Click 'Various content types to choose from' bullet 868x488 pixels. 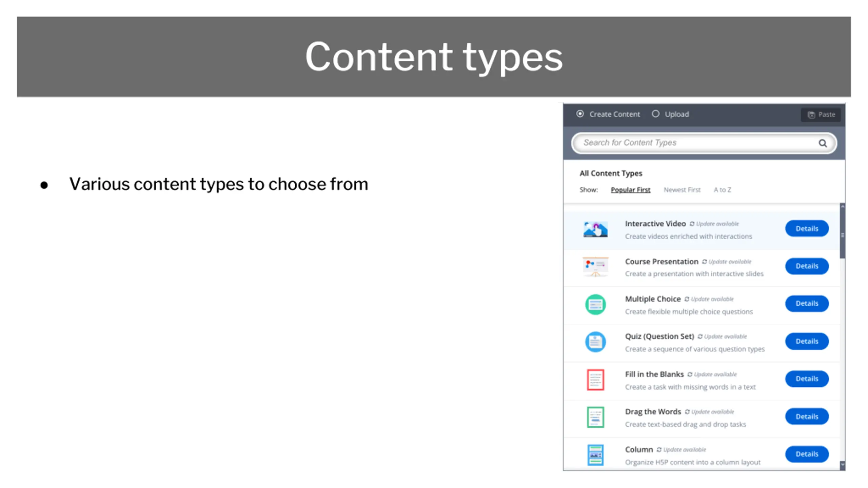(x=219, y=184)
